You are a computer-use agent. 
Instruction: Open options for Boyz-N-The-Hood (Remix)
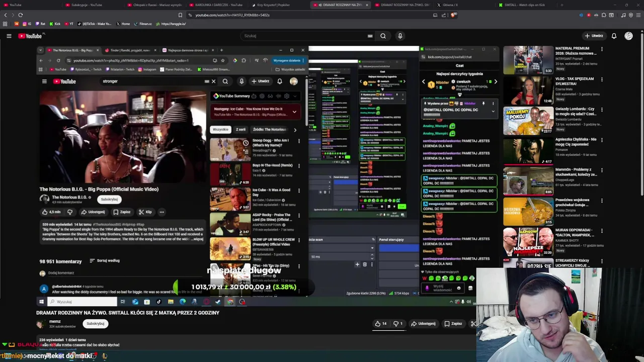click(x=299, y=166)
